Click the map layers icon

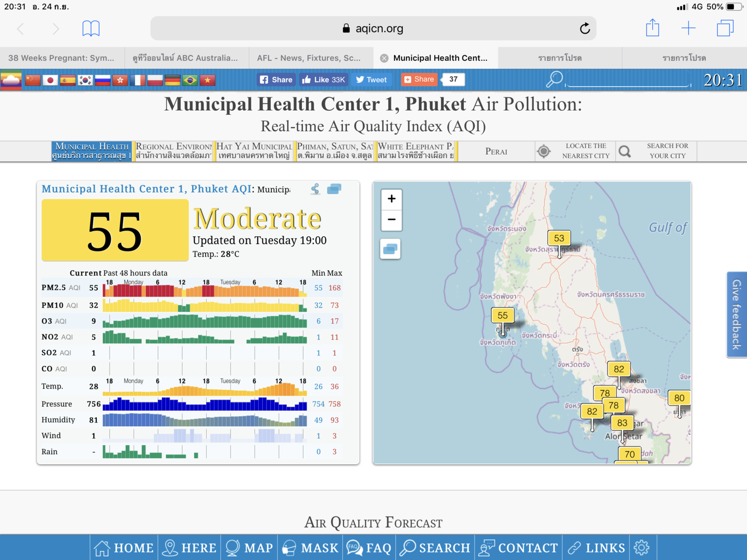tap(391, 249)
